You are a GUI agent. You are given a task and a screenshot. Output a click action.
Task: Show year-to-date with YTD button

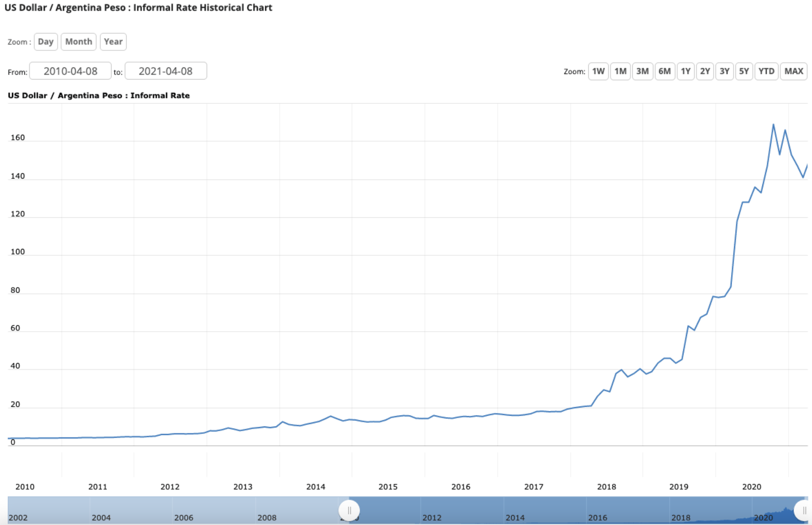click(766, 71)
